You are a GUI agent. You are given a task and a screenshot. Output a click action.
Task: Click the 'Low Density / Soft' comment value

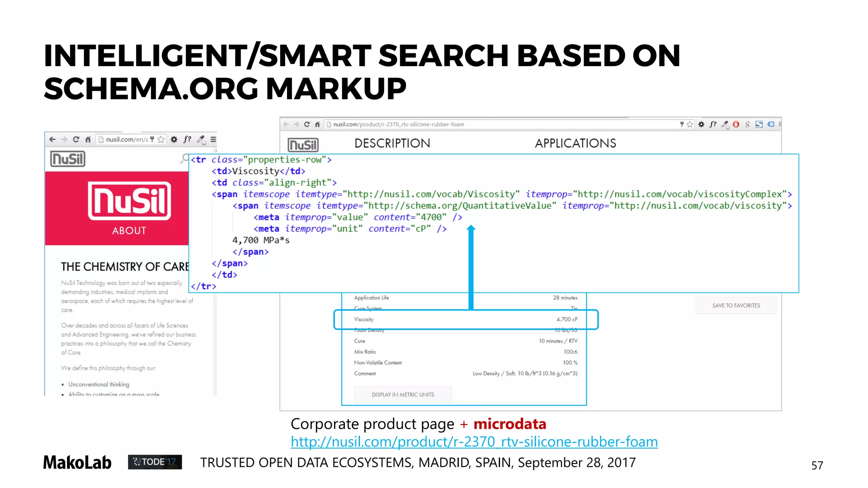(x=525, y=374)
